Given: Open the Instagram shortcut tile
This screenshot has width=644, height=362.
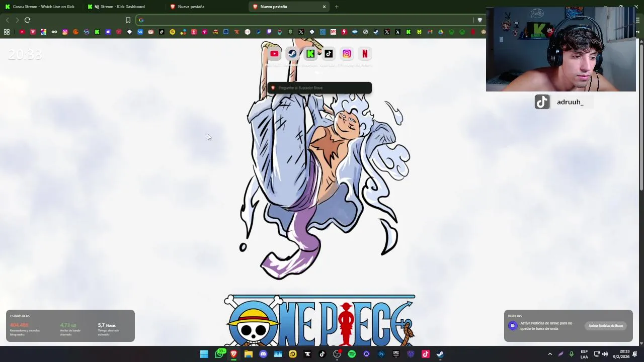Looking at the screenshot, I should pyautogui.click(x=347, y=54).
